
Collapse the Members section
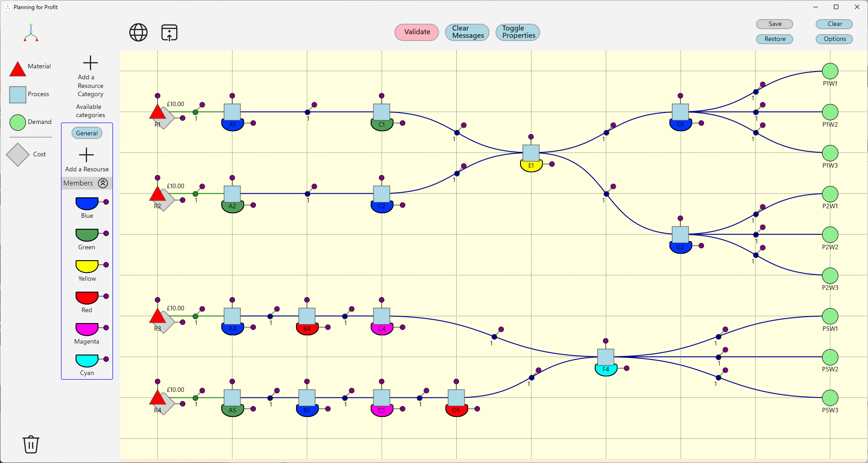click(x=103, y=183)
